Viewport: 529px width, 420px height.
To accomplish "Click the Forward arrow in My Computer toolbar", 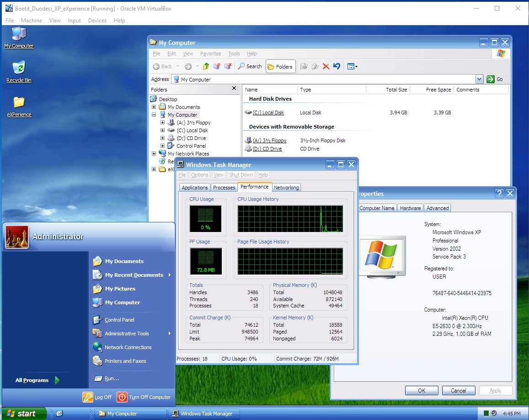I will click(188, 66).
